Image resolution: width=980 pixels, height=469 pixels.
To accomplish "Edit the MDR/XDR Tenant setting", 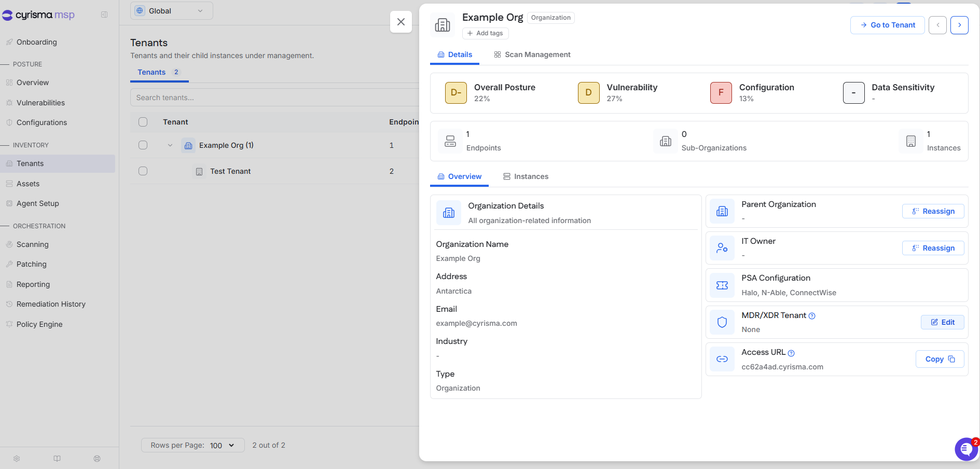I will (942, 322).
